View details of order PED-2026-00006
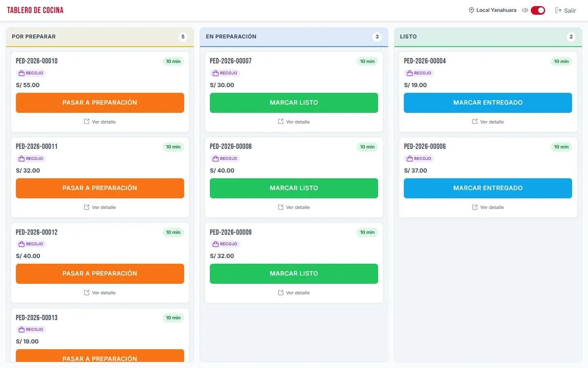Viewport: 588px width, 368px height. [488, 207]
